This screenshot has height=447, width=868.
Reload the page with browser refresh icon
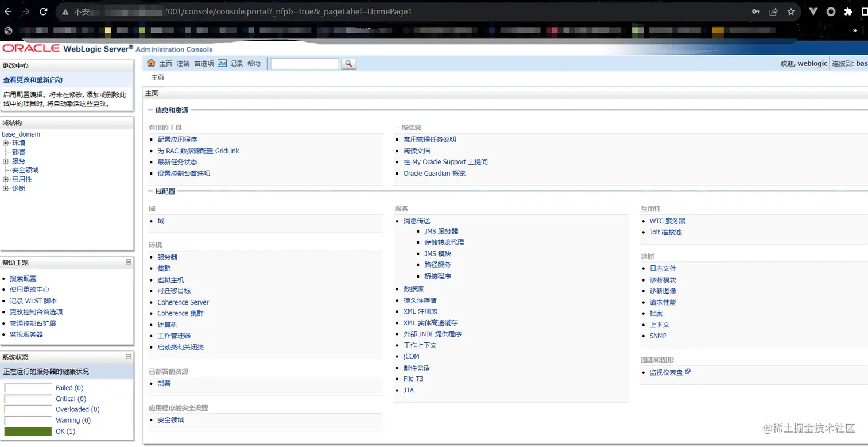click(x=44, y=11)
